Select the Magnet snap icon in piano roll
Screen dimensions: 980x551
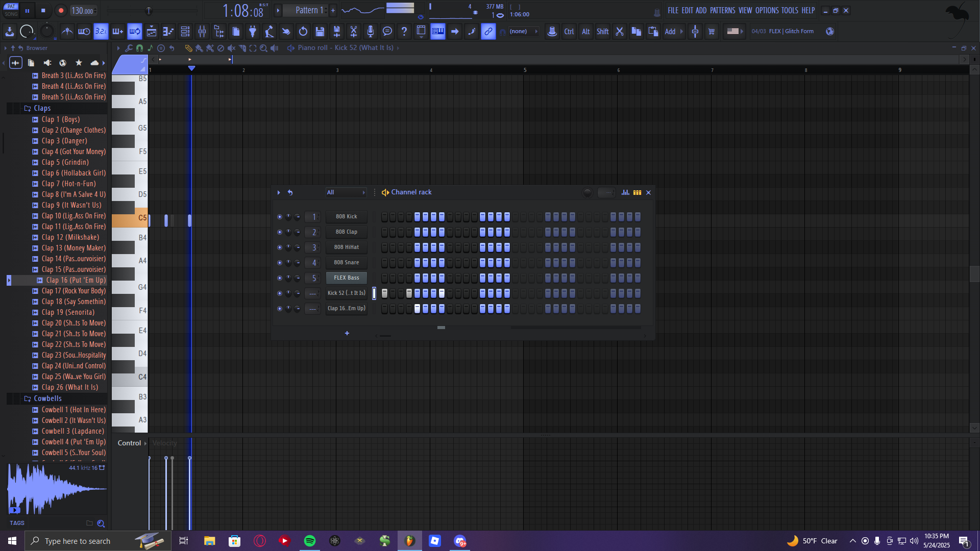139,48
